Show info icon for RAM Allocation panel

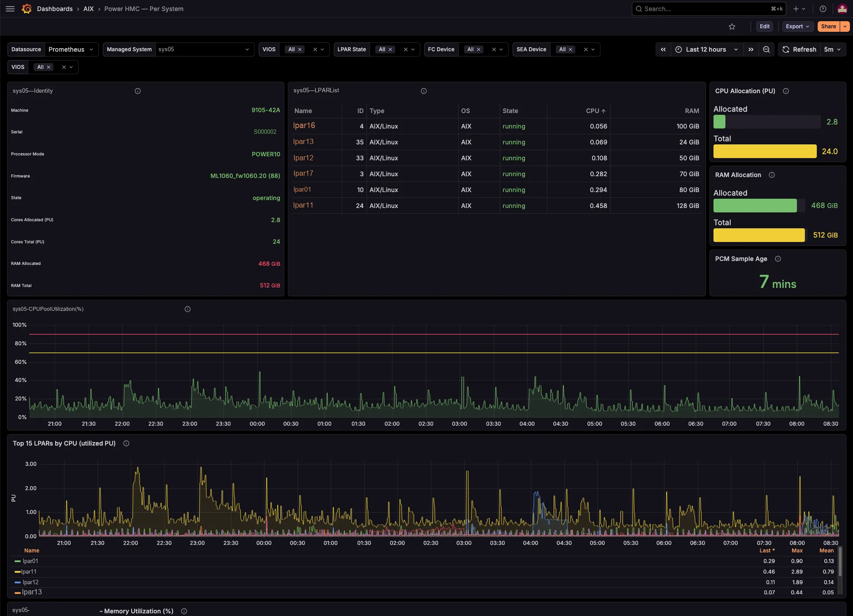(772, 175)
